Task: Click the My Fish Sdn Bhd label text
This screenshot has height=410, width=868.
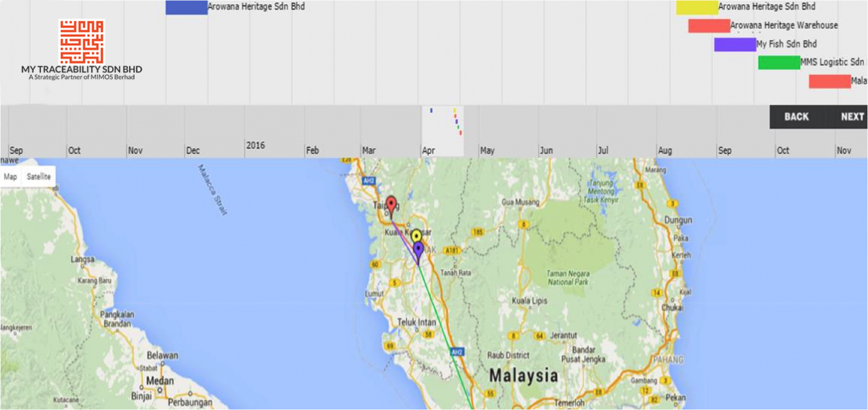Action: tap(785, 44)
